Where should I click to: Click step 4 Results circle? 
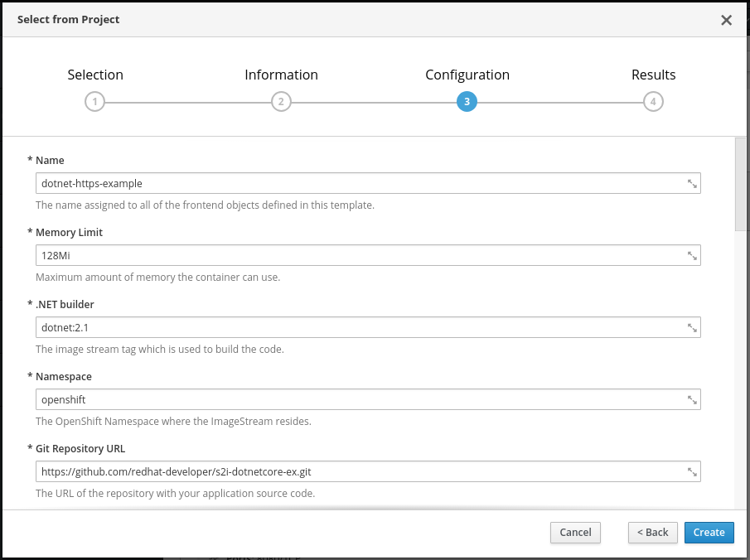(x=653, y=102)
